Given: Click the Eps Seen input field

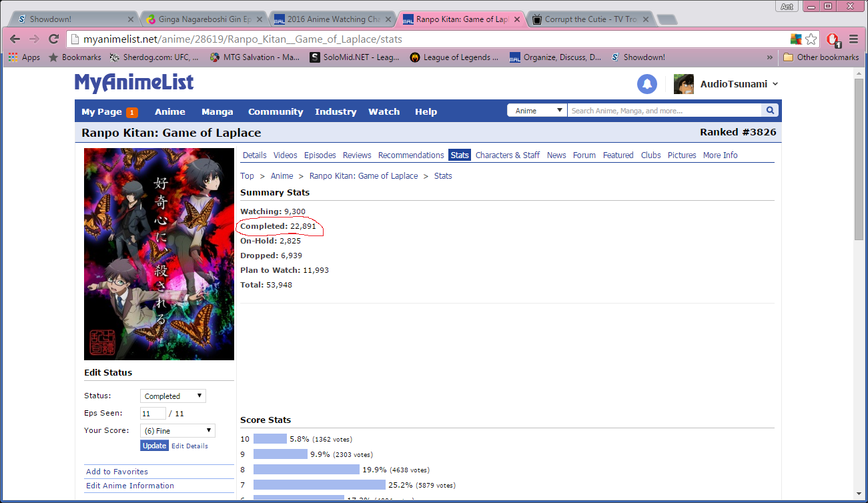Looking at the screenshot, I should (x=153, y=414).
